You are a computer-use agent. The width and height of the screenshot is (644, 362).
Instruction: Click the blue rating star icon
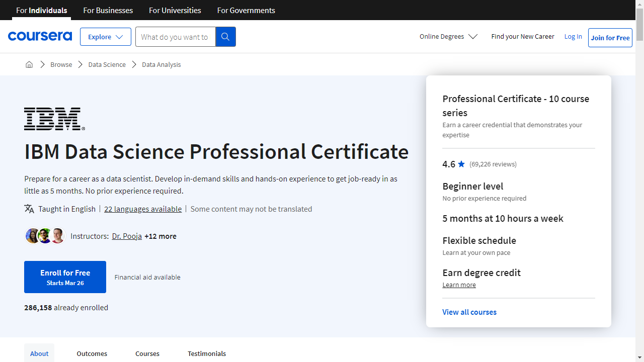(461, 164)
